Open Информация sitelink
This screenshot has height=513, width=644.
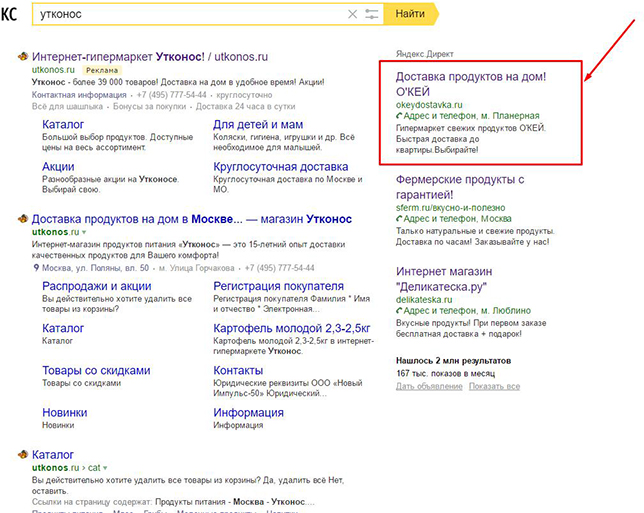click(x=248, y=413)
